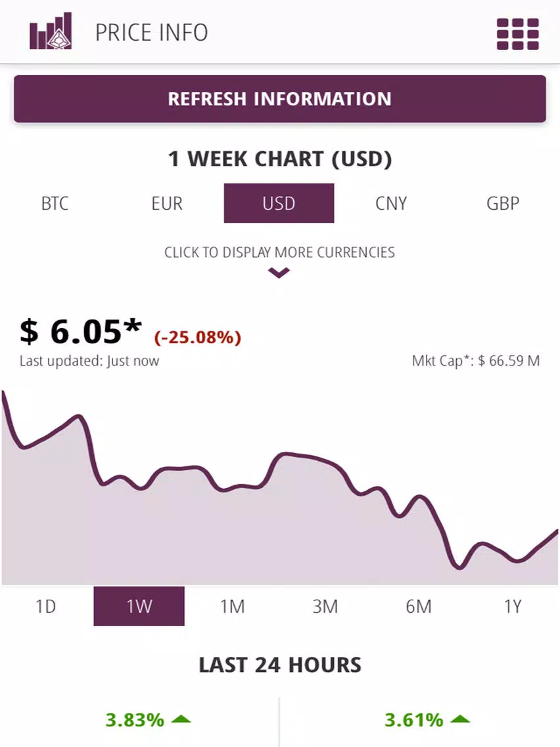Click the green up arrow beside 3.61%
This screenshot has width=560, height=747.
pyautogui.click(x=459, y=719)
